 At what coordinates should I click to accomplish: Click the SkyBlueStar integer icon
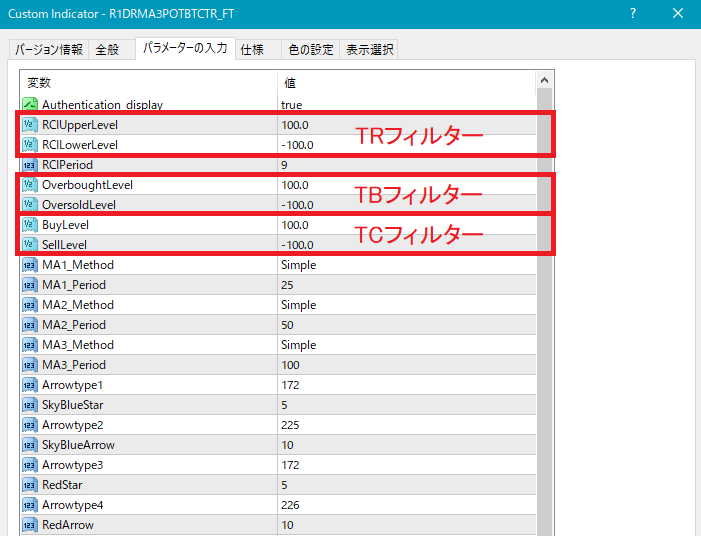coord(30,405)
